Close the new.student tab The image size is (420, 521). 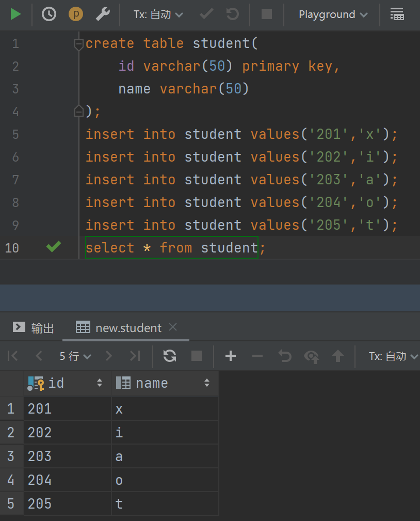pyautogui.click(x=173, y=327)
